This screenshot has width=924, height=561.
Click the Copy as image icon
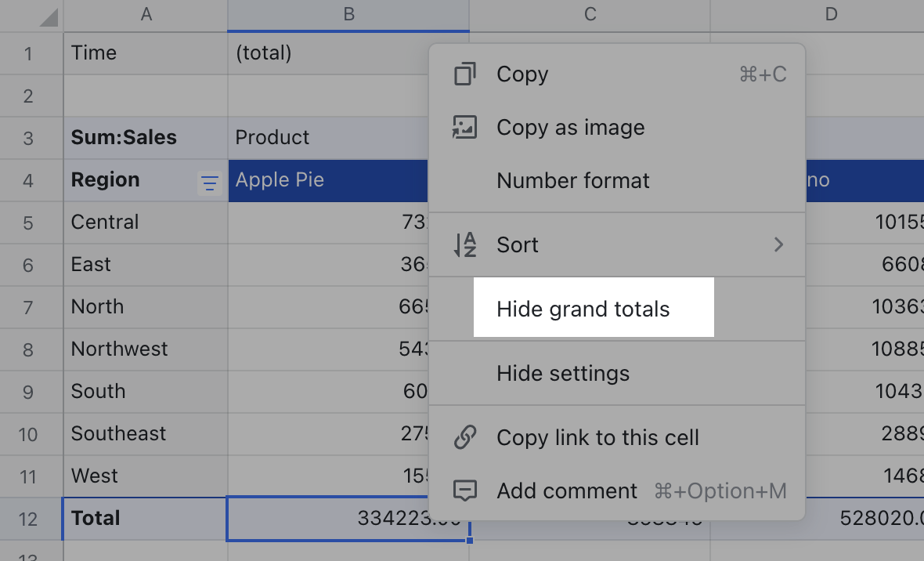tap(465, 128)
